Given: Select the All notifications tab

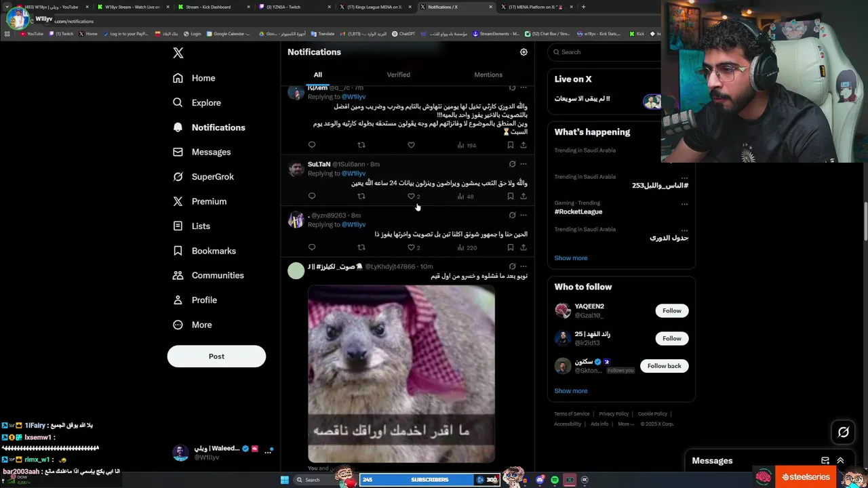Looking at the screenshot, I should point(317,75).
